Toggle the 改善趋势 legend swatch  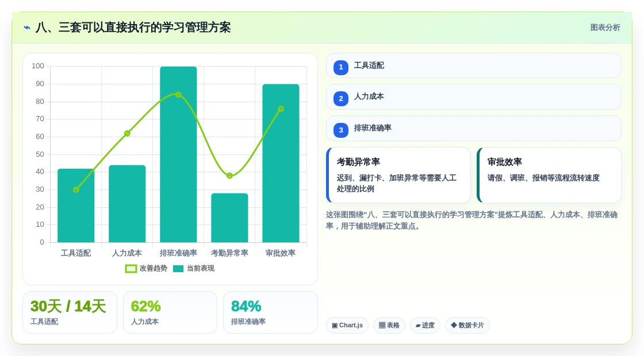(x=131, y=269)
